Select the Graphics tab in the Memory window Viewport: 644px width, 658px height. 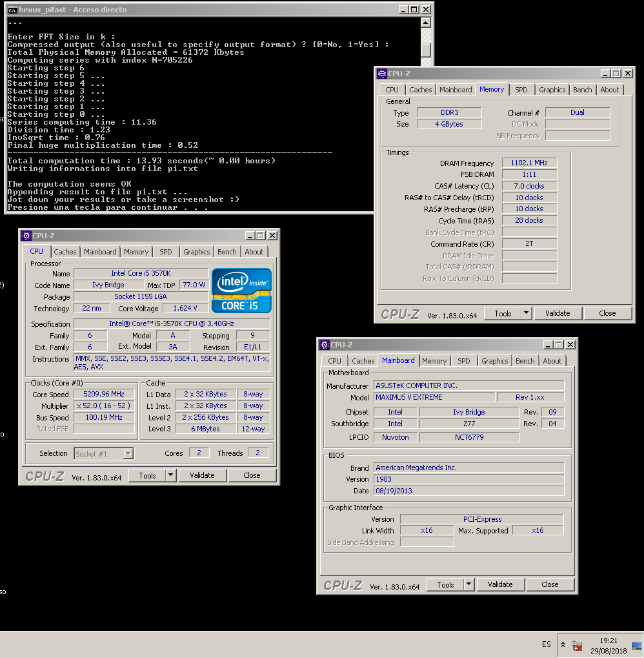coord(552,90)
